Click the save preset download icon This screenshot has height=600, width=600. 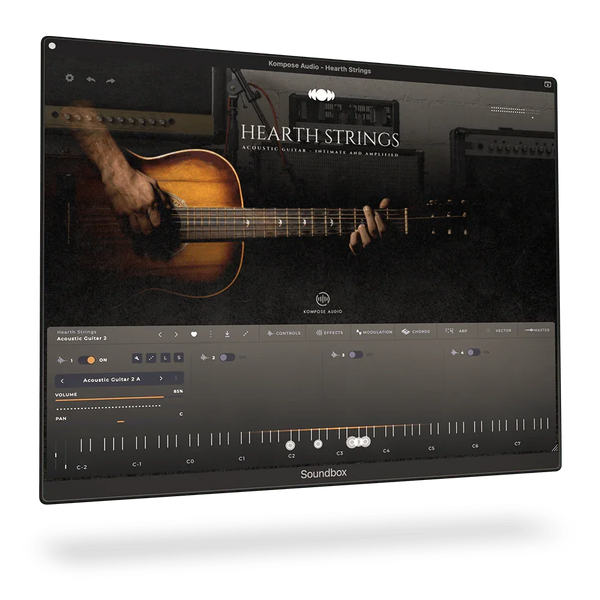coord(227,334)
